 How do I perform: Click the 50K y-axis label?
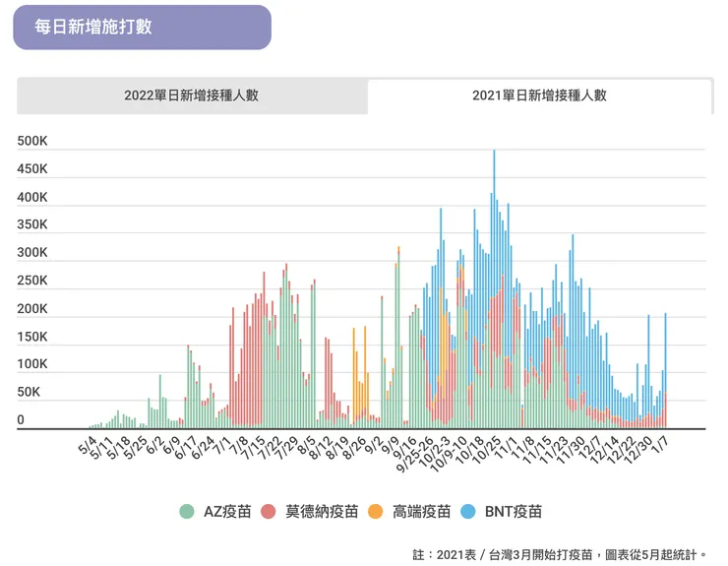[x=29, y=392]
